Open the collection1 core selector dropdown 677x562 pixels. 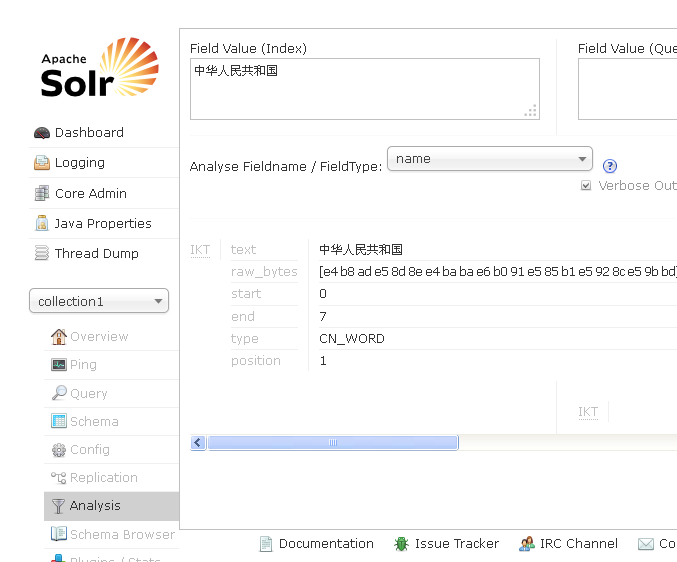tap(99, 301)
